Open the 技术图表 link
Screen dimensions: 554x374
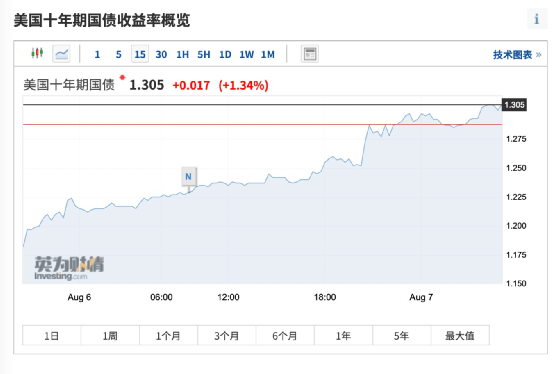pyautogui.click(x=517, y=55)
